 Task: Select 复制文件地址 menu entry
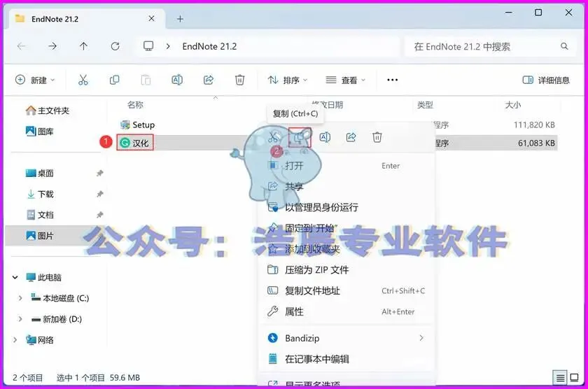347,291
